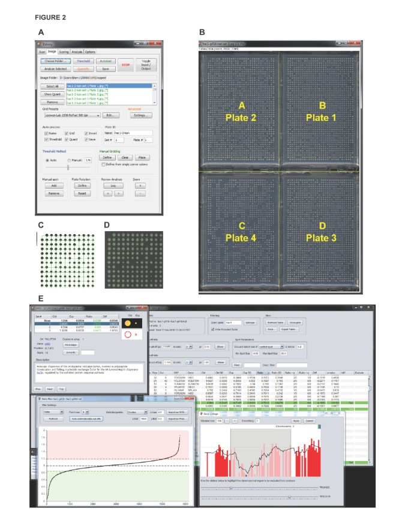Click the blue Threshold button
Image resolution: width=411 pixels, height=532 pixels.
[83, 61]
